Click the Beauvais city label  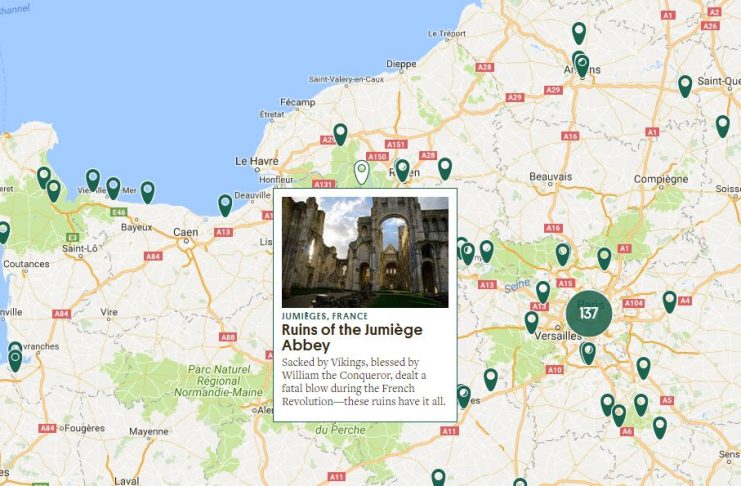(551, 177)
